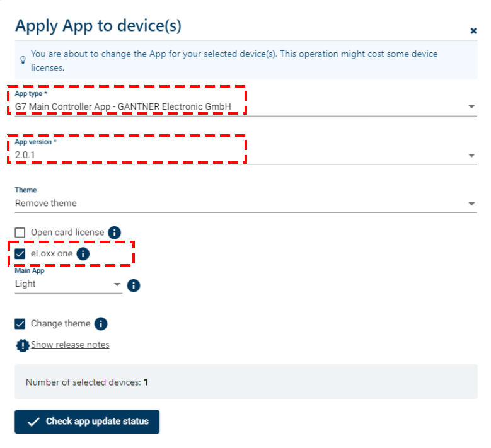
Task: Select the 'Number of selected devices' text
Action: pyautogui.click(x=87, y=382)
